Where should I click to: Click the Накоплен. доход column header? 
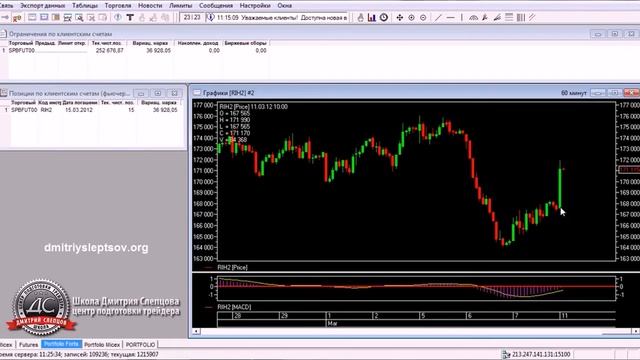pyautogui.click(x=198, y=43)
